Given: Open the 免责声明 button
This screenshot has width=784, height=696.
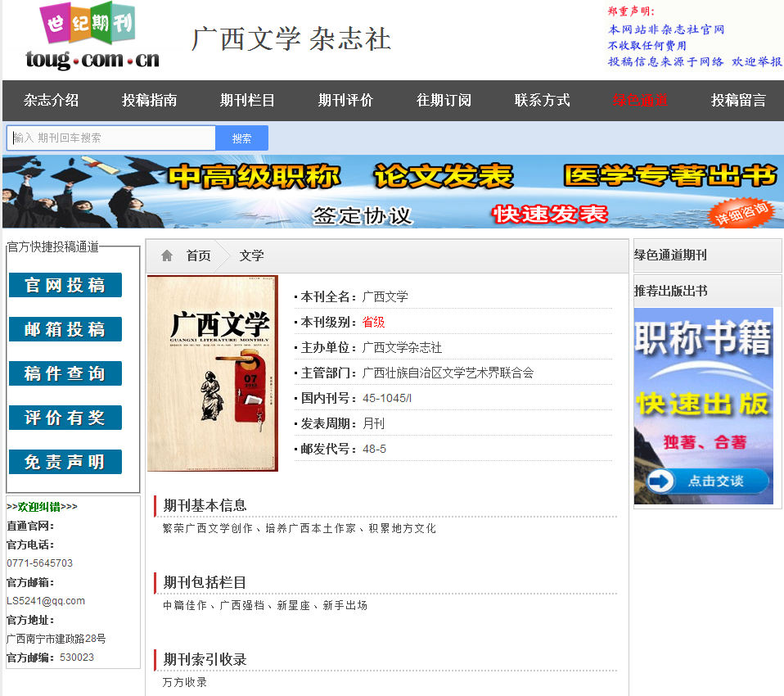Looking at the screenshot, I should click(65, 462).
